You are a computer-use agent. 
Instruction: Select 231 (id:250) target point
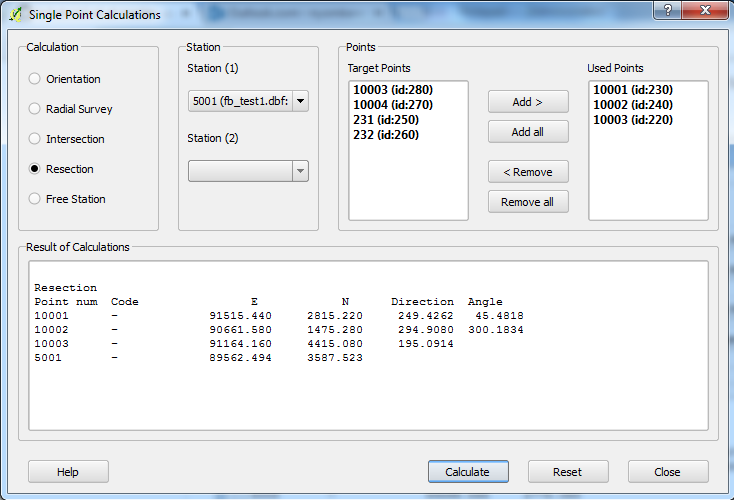click(385, 120)
